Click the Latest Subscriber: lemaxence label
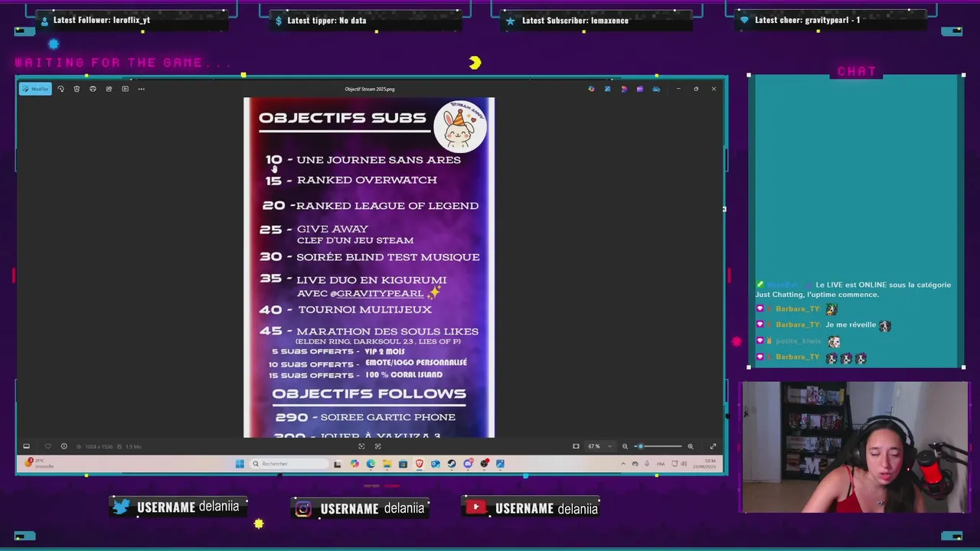Image resolution: width=980 pixels, height=551 pixels. coord(575,21)
